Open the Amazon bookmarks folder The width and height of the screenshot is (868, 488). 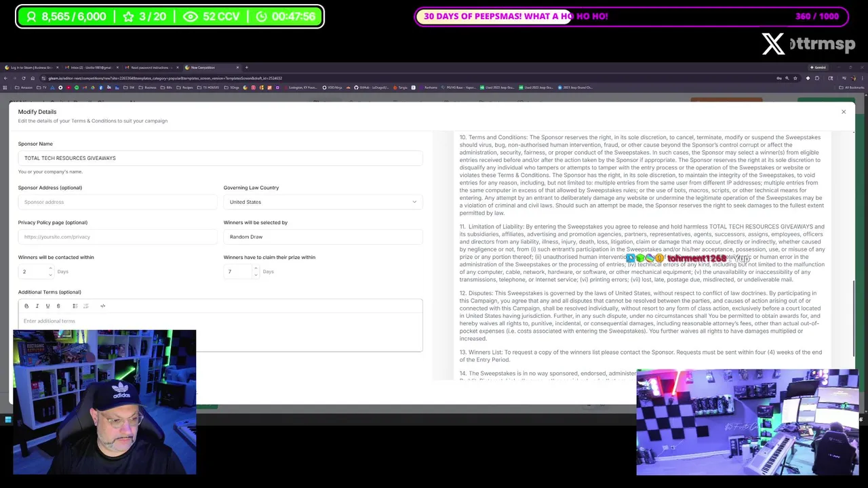coord(24,87)
